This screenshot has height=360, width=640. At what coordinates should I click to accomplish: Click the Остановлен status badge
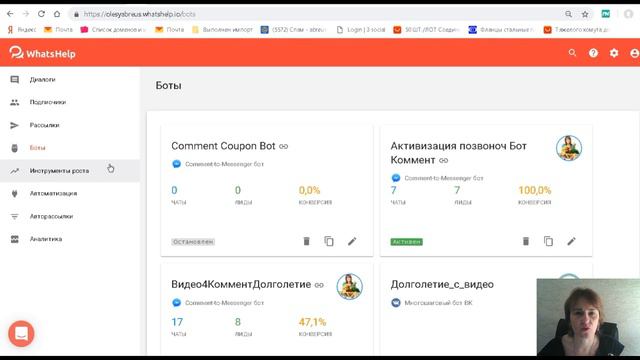[193, 242]
